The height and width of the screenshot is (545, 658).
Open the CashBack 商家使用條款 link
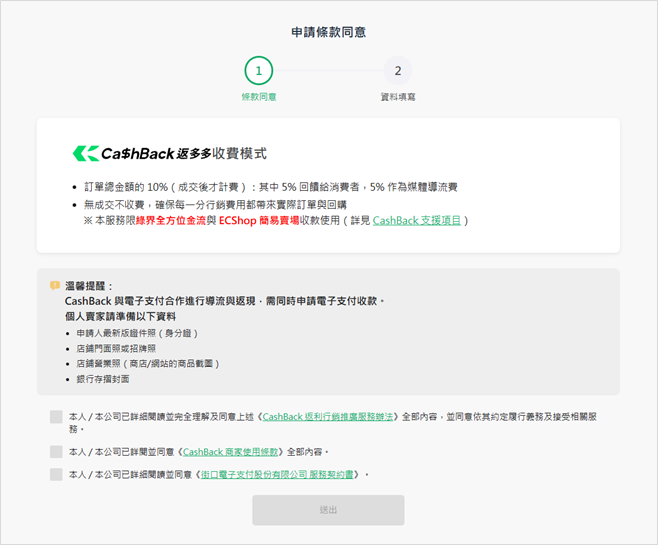click(x=230, y=452)
